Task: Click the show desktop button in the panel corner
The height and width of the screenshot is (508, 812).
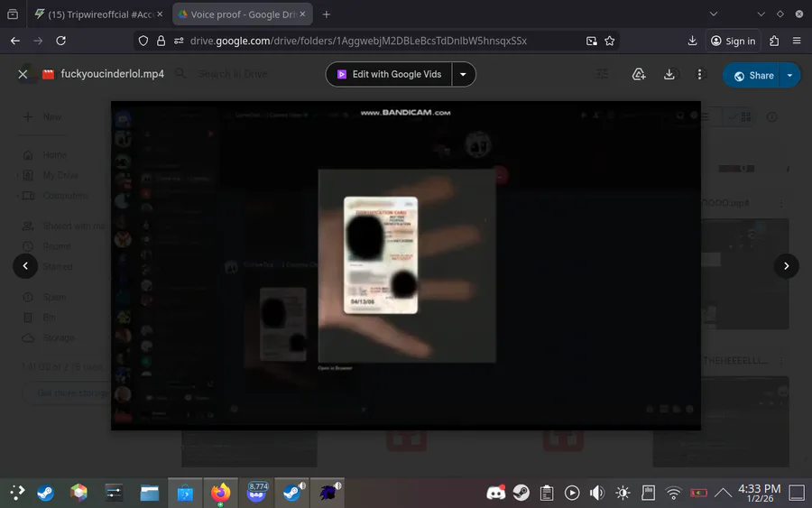Action: point(797,493)
